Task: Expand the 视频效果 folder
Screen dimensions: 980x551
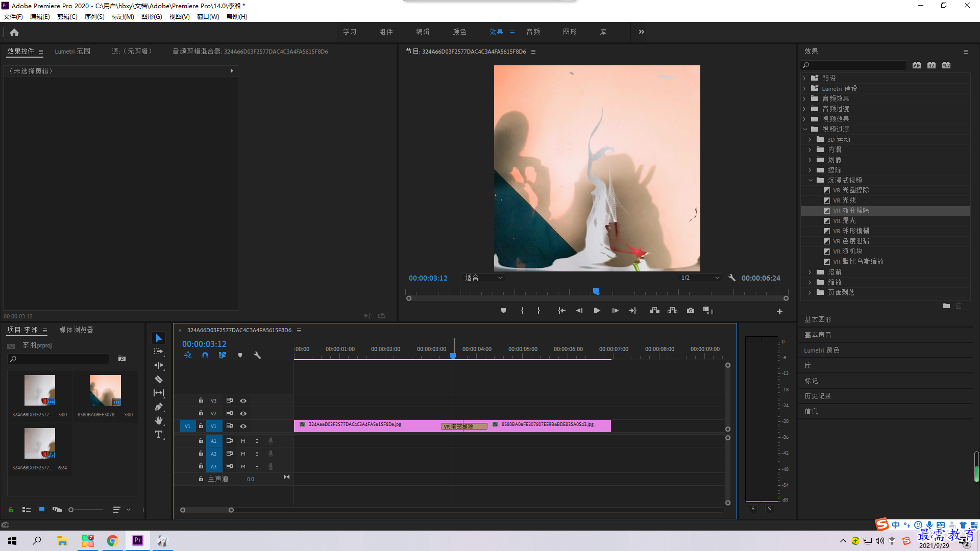Action: tap(804, 119)
